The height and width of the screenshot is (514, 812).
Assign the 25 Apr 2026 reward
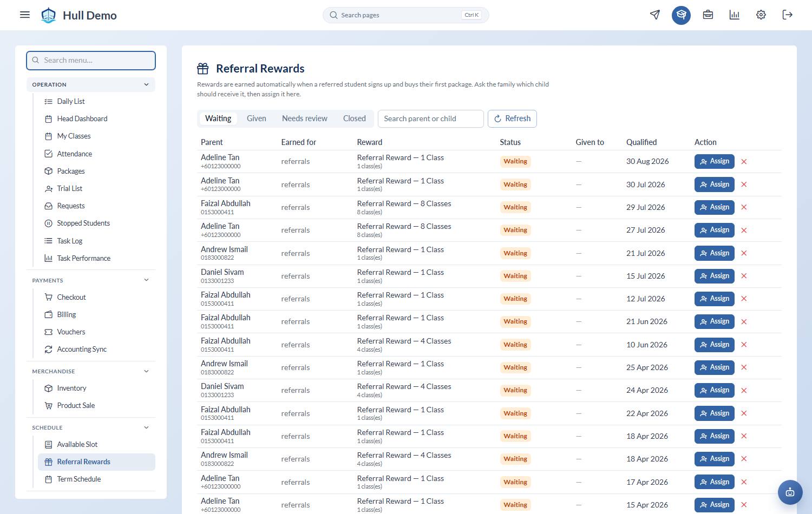tap(715, 367)
